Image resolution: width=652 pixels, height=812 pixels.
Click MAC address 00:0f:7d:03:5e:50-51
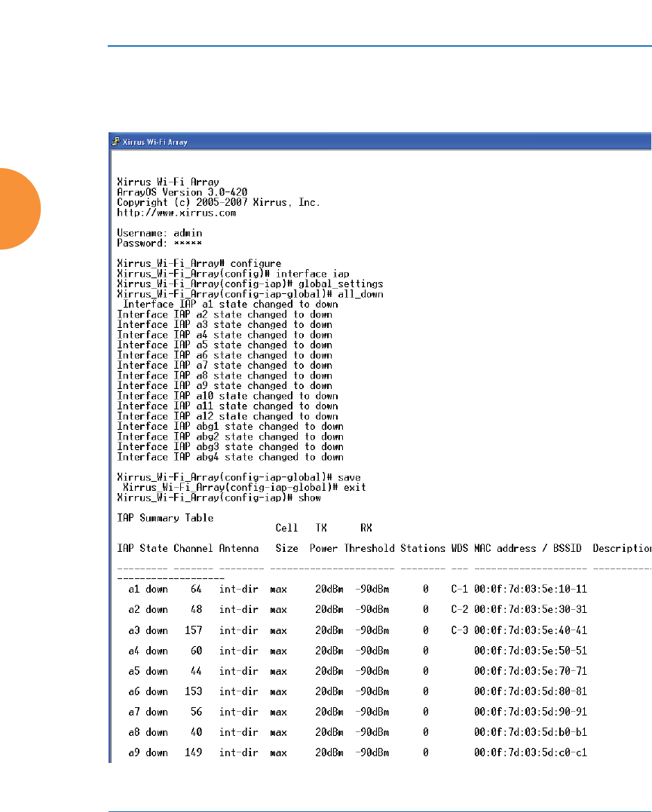[531, 651]
